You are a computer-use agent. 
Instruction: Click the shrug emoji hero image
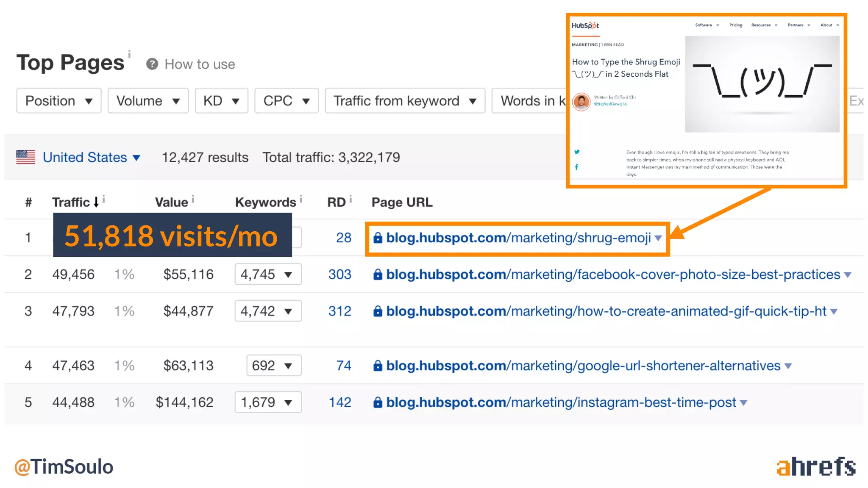pos(762,84)
